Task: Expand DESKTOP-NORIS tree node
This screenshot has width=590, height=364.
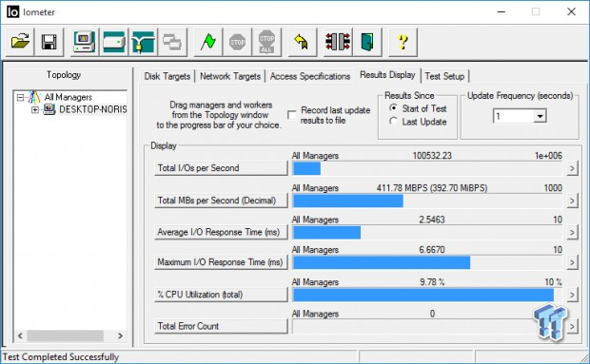Action: (x=35, y=109)
